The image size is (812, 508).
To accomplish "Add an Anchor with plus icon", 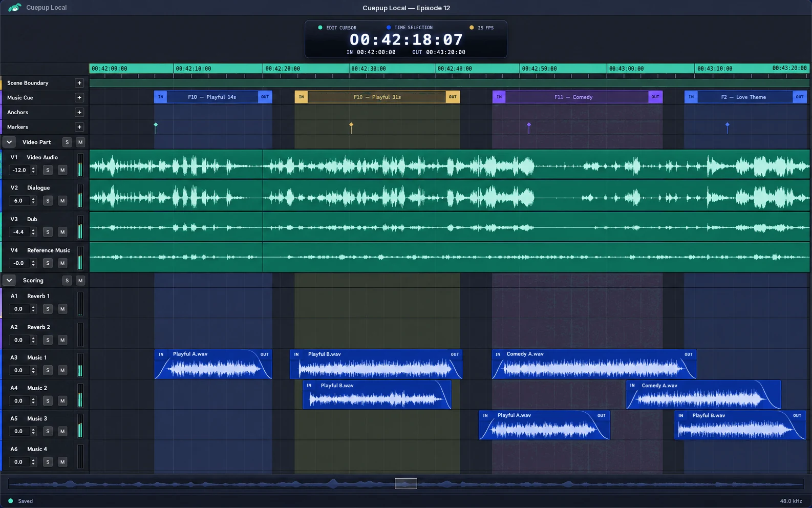I will tap(79, 112).
